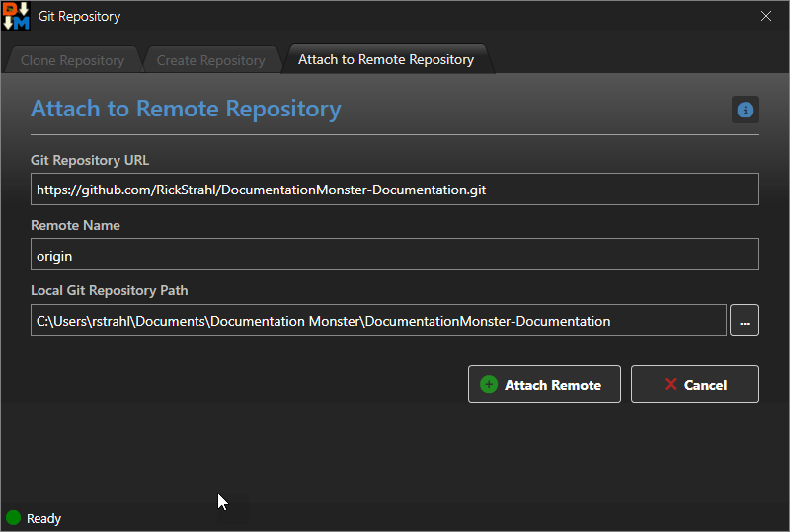Click the Attach Remote button
This screenshot has width=790, height=532.
[544, 384]
